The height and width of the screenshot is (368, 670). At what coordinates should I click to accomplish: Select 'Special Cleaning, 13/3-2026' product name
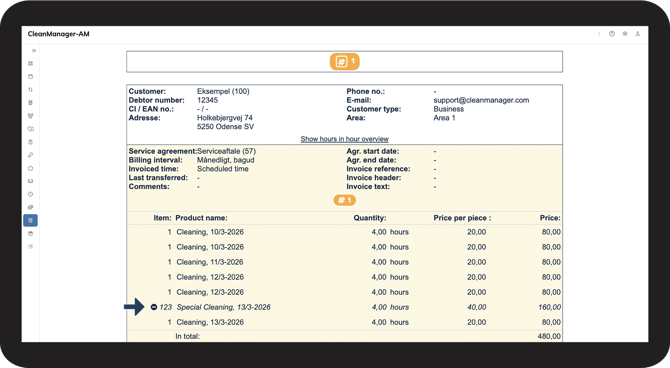click(x=223, y=307)
